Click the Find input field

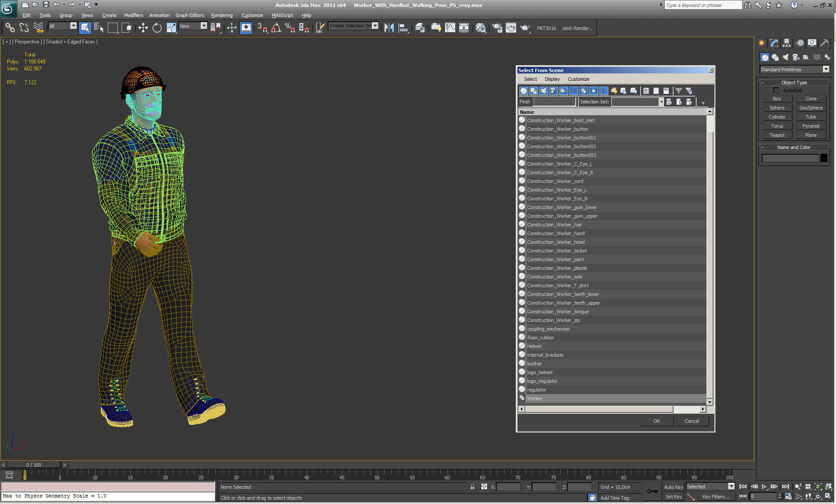pos(554,102)
